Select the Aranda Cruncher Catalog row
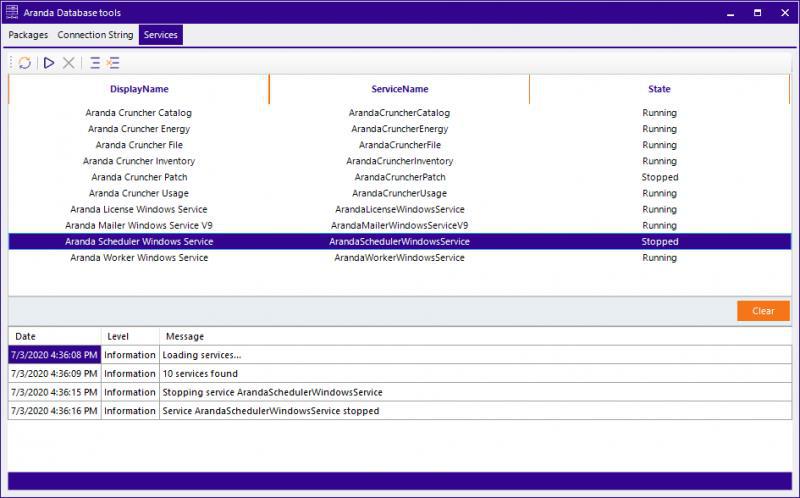 (x=400, y=113)
